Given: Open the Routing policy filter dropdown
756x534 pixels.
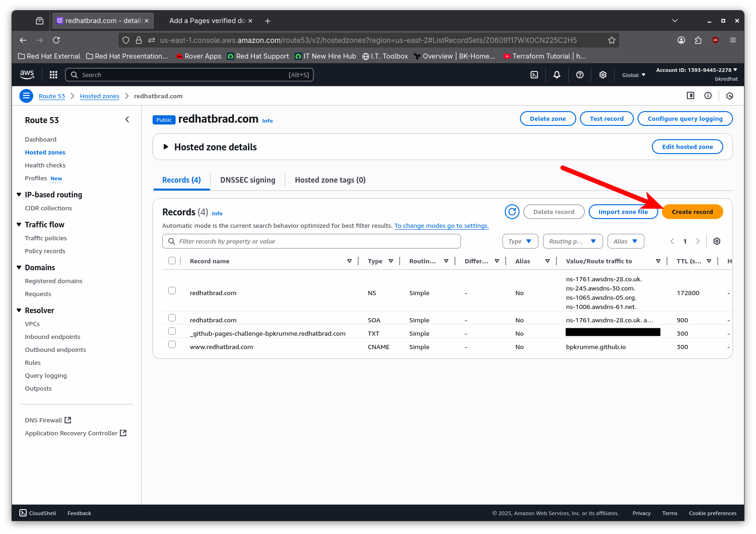Looking at the screenshot, I should [573, 241].
